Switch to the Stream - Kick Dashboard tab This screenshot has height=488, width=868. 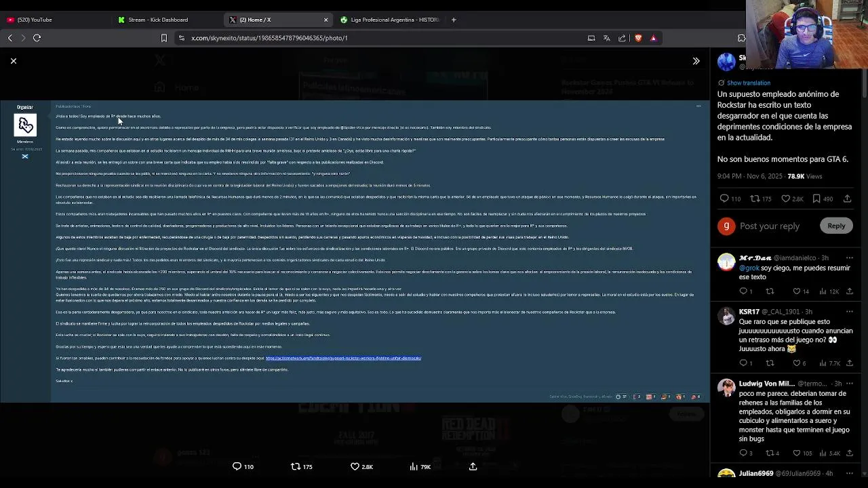tap(157, 20)
